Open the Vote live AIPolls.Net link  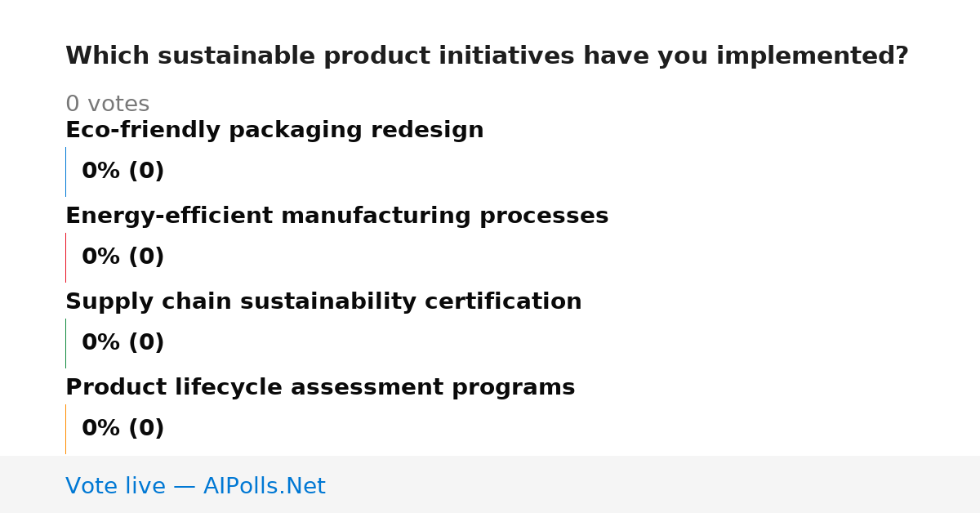(x=195, y=486)
